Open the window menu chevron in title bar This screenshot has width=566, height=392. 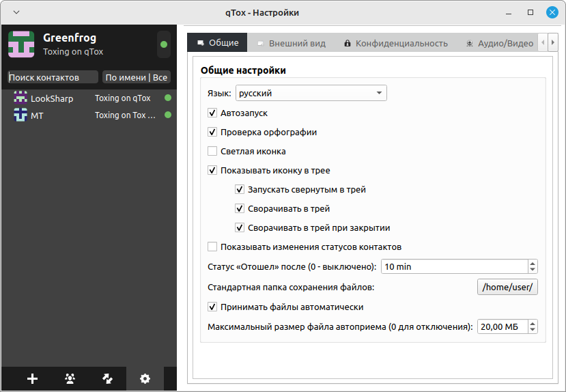tap(16, 12)
